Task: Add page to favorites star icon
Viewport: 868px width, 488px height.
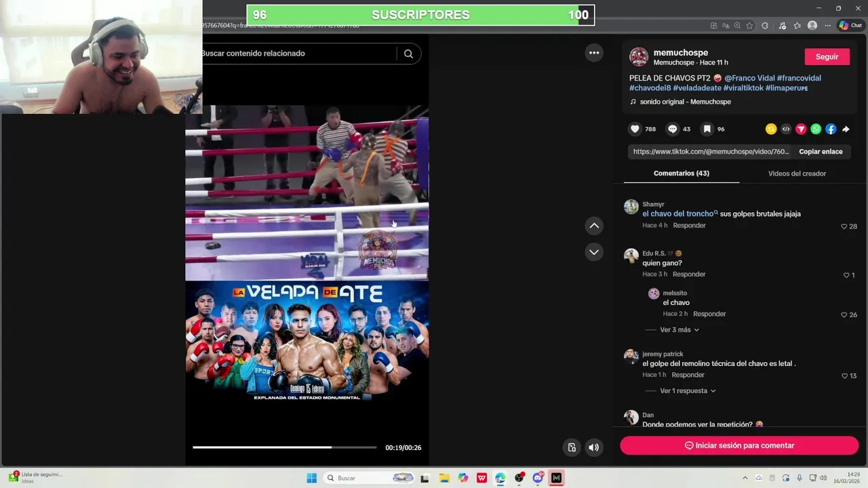Action: tap(749, 26)
